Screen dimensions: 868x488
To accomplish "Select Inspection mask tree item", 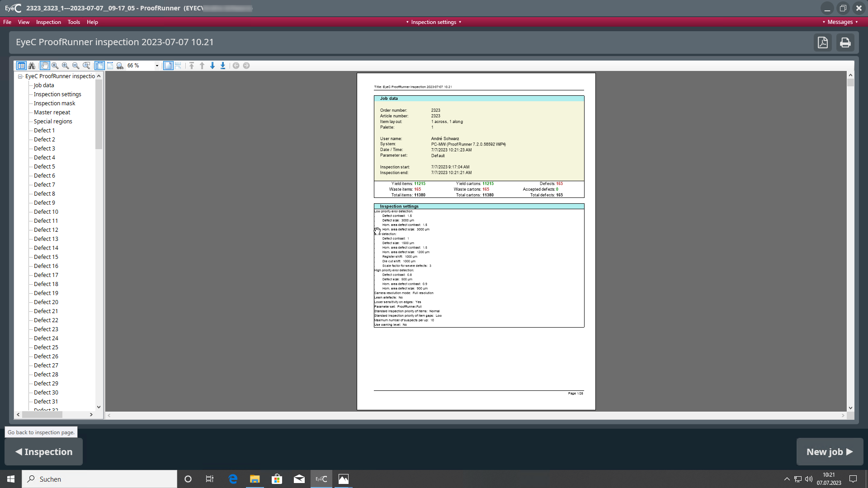I will 54,103.
